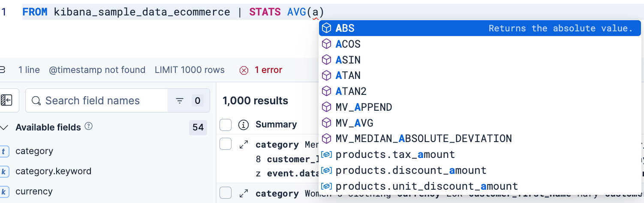Select the currency field in sidebar
This screenshot has width=644, height=203.
(x=34, y=191)
